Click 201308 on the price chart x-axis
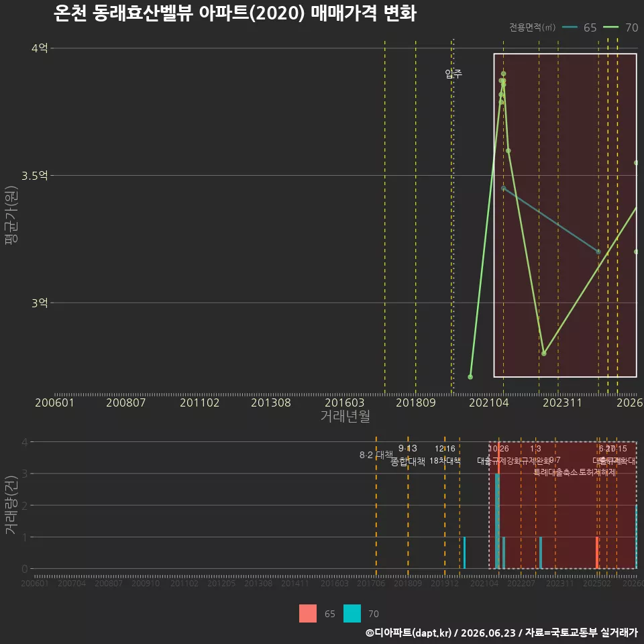This screenshot has height=644, width=644. click(x=270, y=402)
